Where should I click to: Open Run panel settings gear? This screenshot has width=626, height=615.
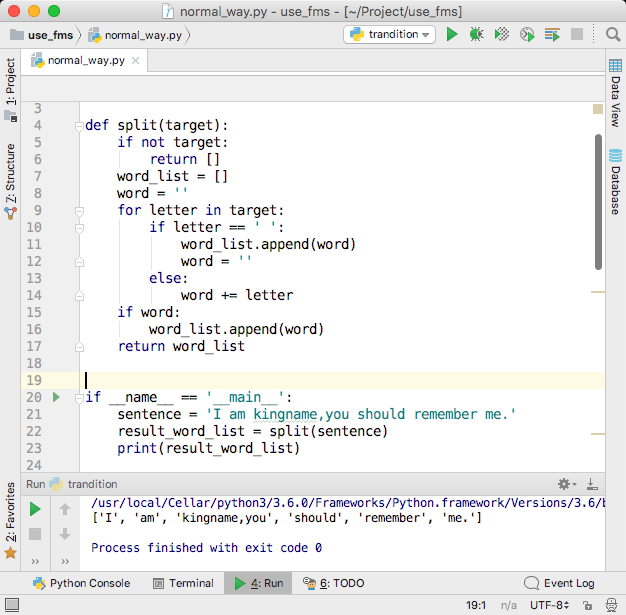567,484
